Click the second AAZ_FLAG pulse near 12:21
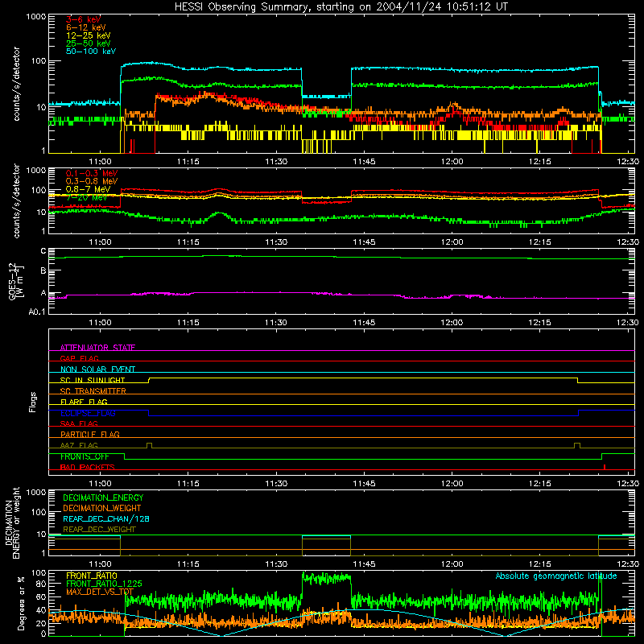The width and height of the screenshot is (644, 644). pos(577,446)
